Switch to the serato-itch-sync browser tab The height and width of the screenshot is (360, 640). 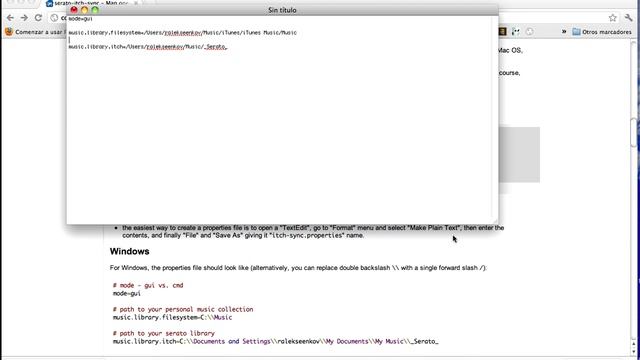[x=91, y=4]
